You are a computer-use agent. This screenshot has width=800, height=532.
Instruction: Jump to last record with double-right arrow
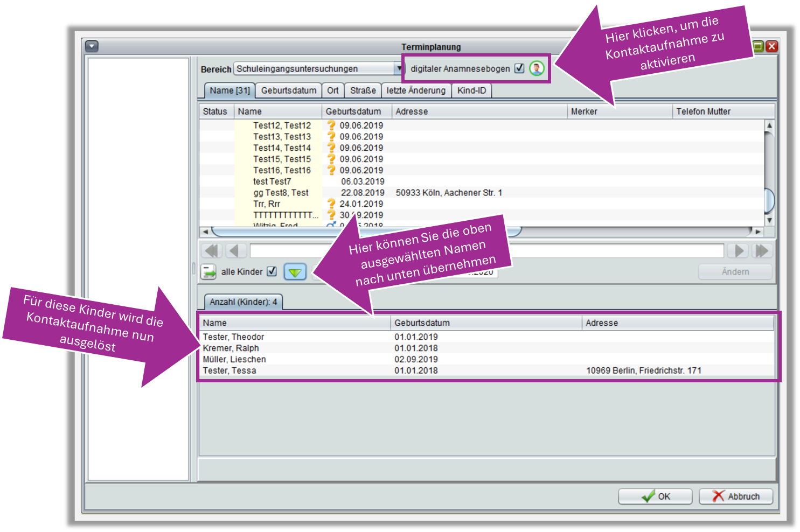(x=762, y=251)
